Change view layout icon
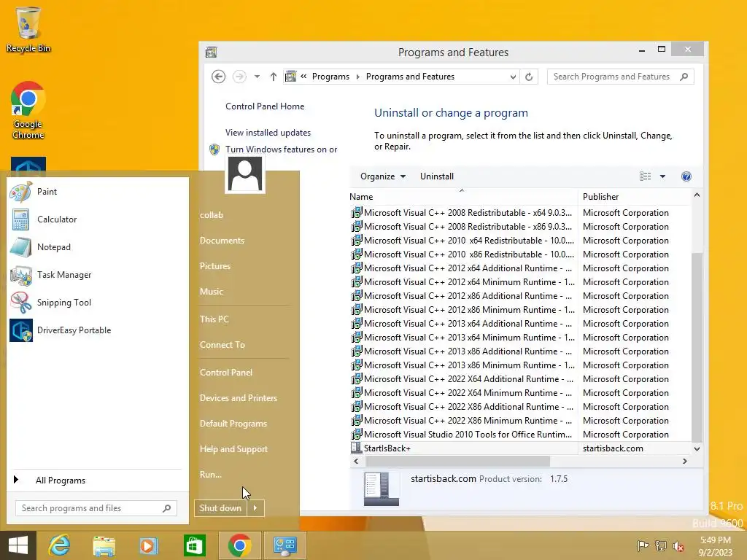This screenshot has height=560, width=747. 645,176
